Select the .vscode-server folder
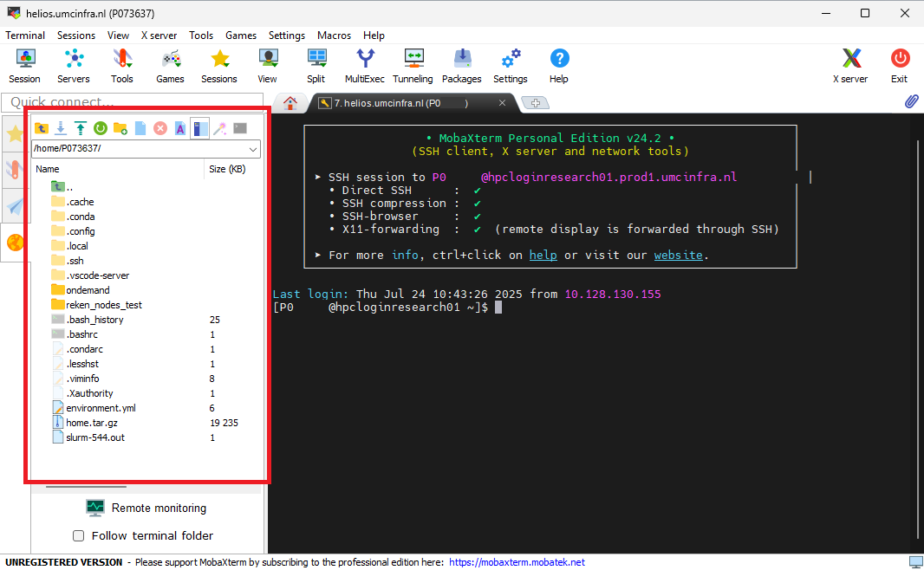The width and height of the screenshot is (924, 570). point(90,275)
